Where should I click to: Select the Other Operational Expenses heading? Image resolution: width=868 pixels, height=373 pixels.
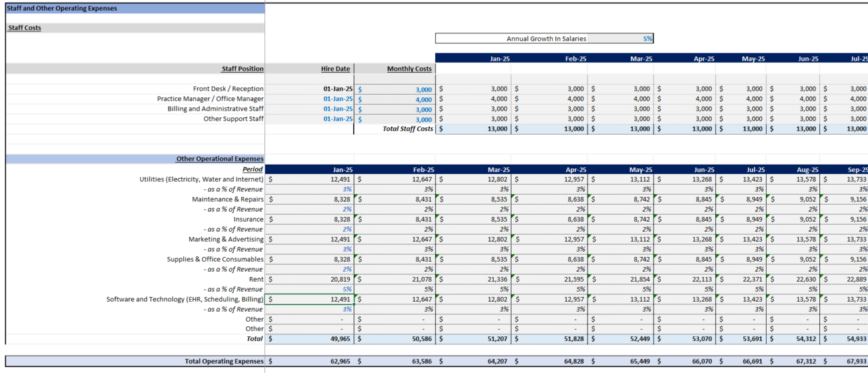click(220, 159)
